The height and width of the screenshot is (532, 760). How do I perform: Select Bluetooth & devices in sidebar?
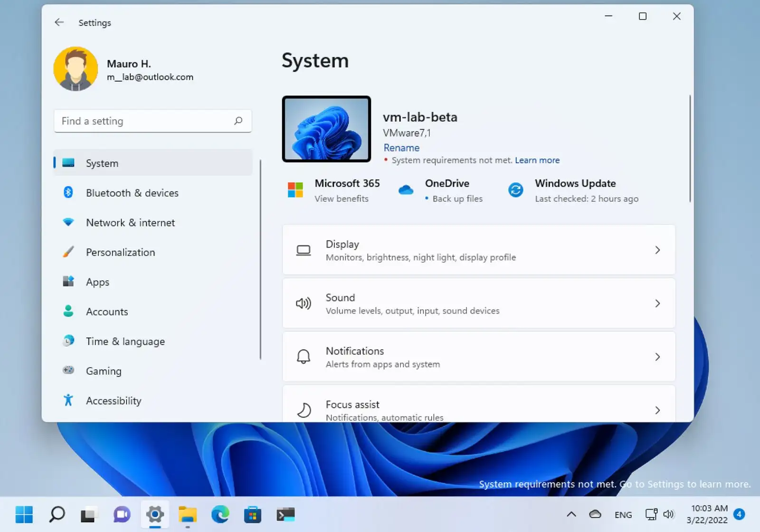point(132,193)
